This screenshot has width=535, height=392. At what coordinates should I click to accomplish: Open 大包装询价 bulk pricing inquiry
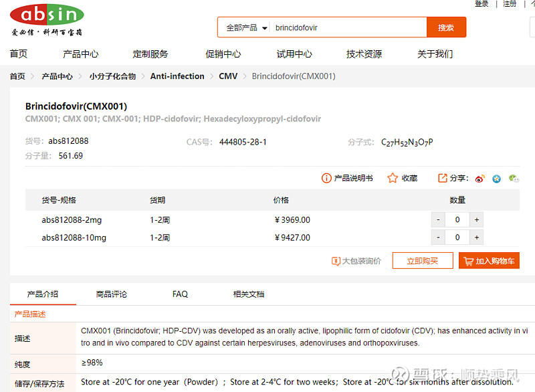point(356,261)
